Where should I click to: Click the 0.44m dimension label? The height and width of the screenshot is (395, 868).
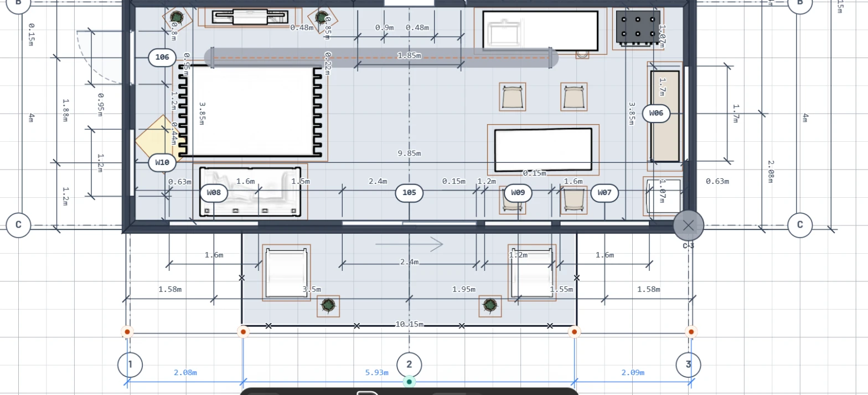pos(174,132)
